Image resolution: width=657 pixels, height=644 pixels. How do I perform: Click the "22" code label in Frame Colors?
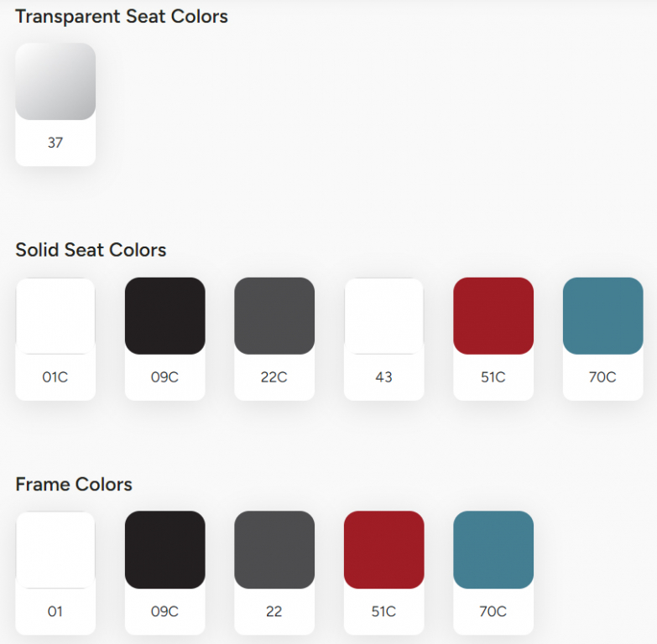(x=274, y=611)
